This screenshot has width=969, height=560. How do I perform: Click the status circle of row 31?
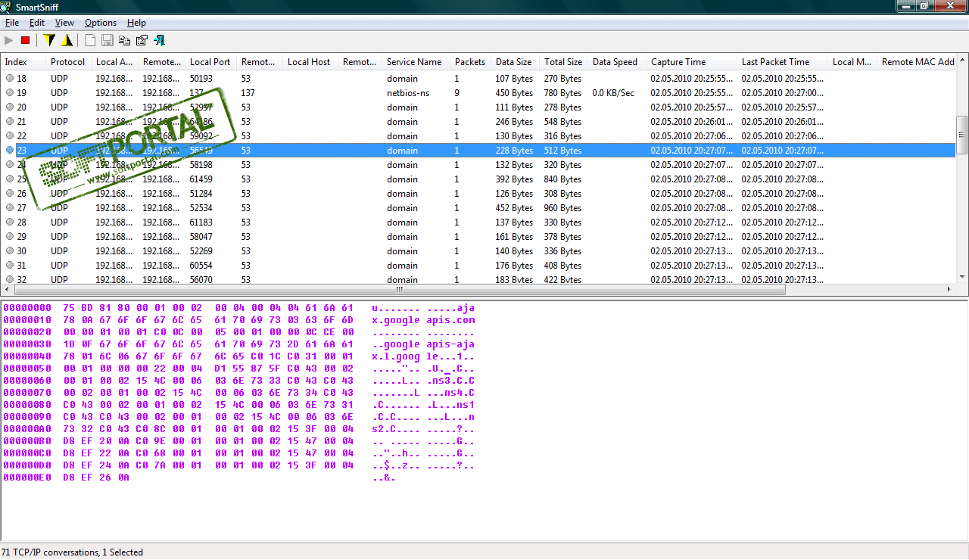tap(10, 265)
